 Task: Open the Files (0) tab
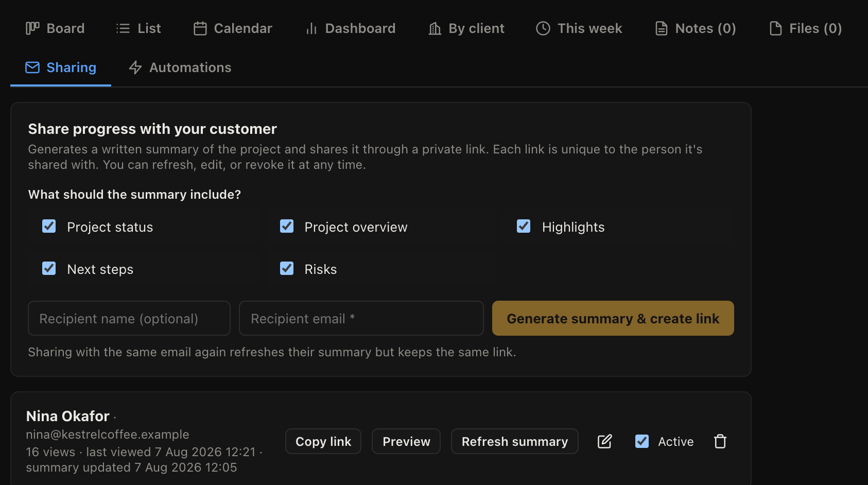(805, 28)
